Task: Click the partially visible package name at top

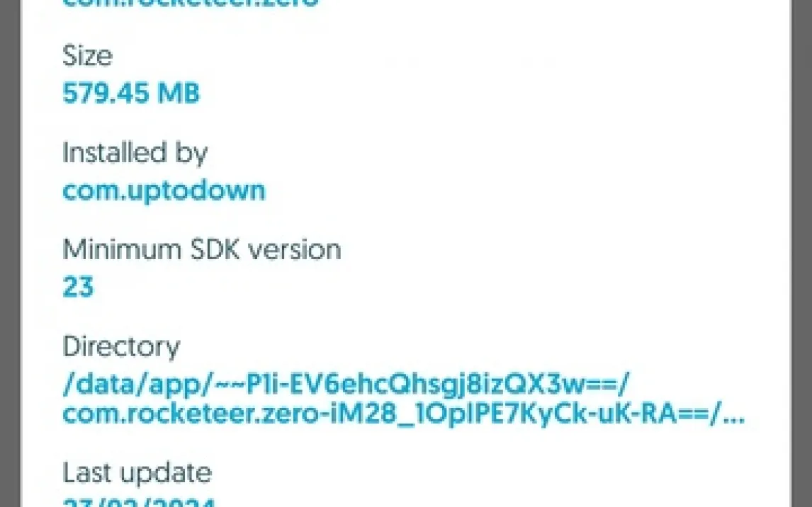Action: click(190, 3)
